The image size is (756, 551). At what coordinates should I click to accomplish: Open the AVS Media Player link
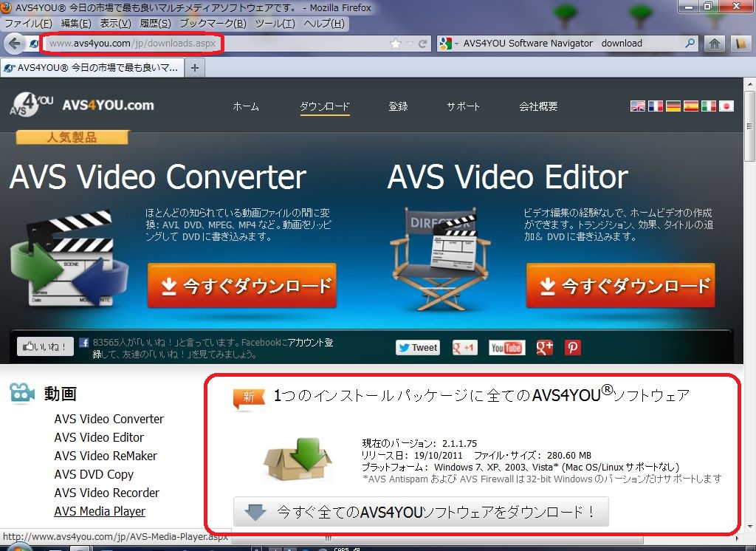(100, 511)
